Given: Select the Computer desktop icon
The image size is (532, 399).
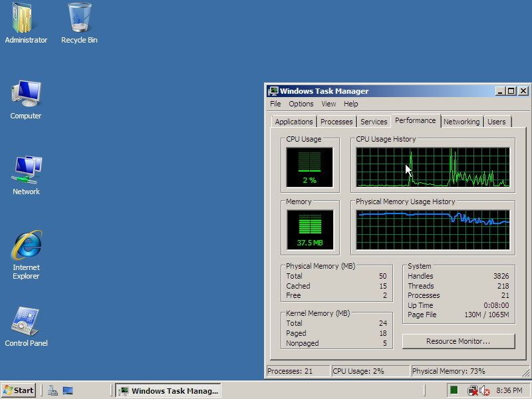Looking at the screenshot, I should click(25, 99).
